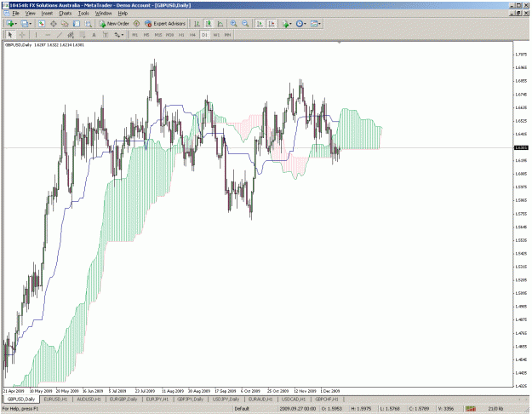The width and height of the screenshot is (532, 414).
Task: Open the File menu
Action: (15, 14)
